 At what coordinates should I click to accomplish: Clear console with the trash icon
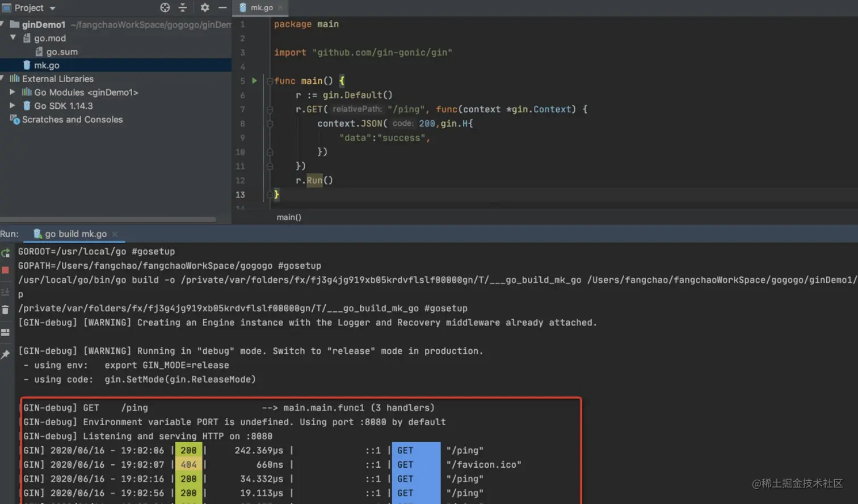coord(6,310)
